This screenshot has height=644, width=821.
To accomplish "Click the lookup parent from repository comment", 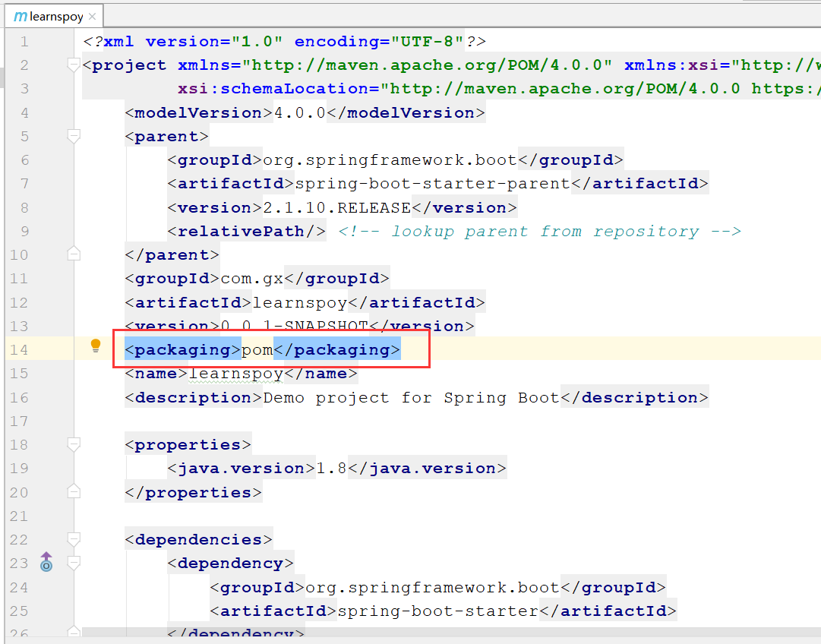I will [x=540, y=232].
